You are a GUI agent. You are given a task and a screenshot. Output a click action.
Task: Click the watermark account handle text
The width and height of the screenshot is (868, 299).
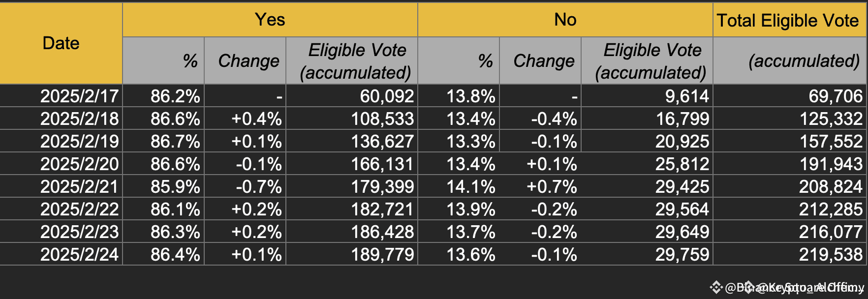(x=795, y=287)
